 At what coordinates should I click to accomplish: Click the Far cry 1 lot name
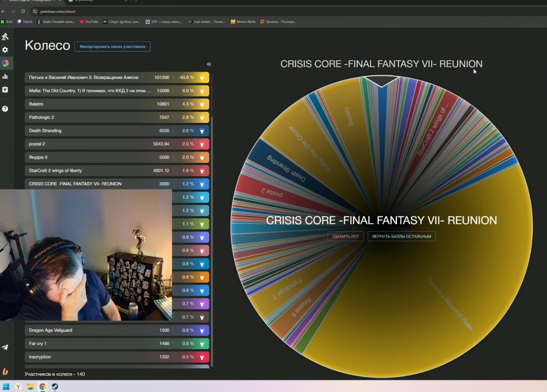[x=37, y=343]
